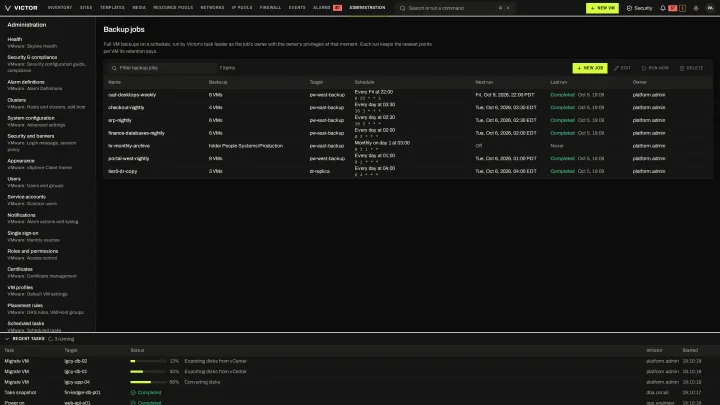720x405 pixels.
Task: Open the Inventory menu
Action: click(60, 8)
